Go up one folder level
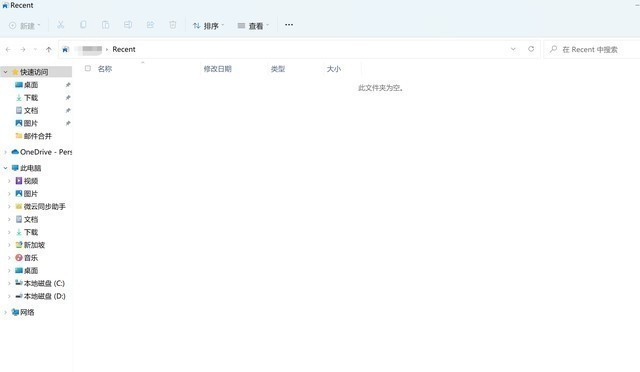 click(49, 49)
